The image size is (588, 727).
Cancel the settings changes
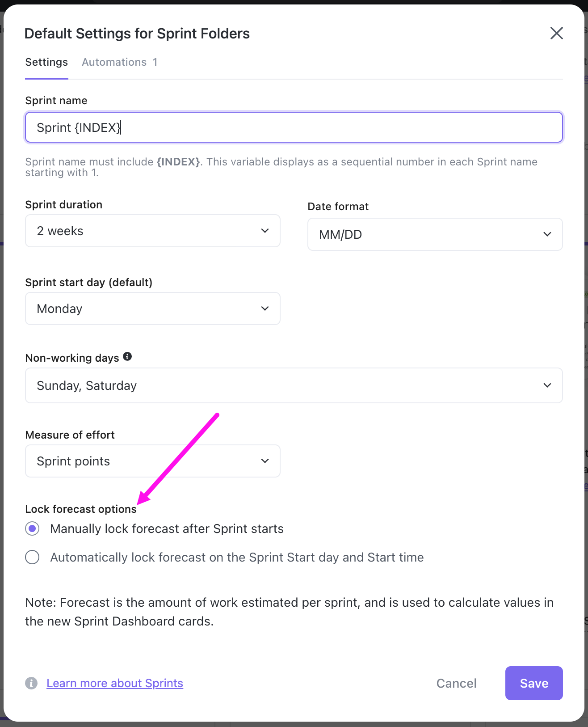tap(456, 683)
